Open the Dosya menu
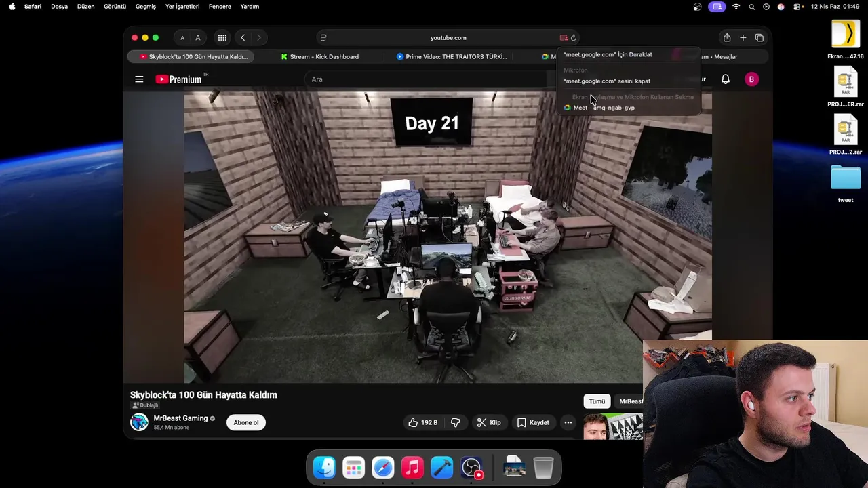 pos(59,7)
